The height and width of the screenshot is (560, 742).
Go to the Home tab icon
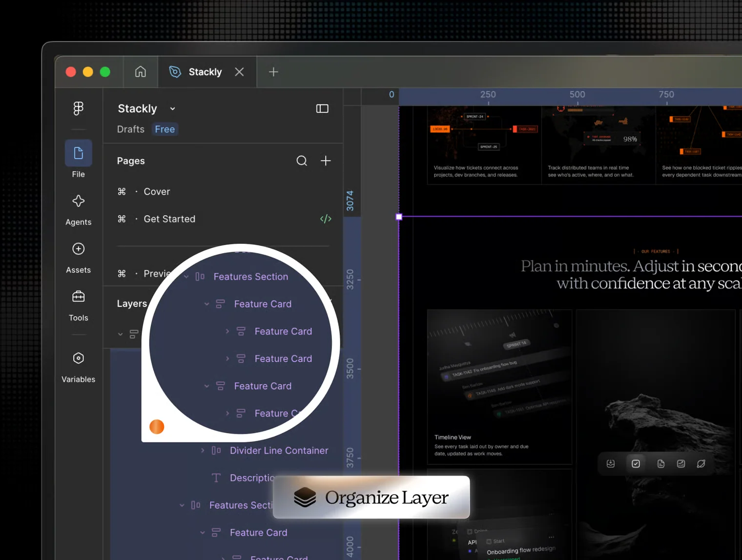click(x=141, y=72)
